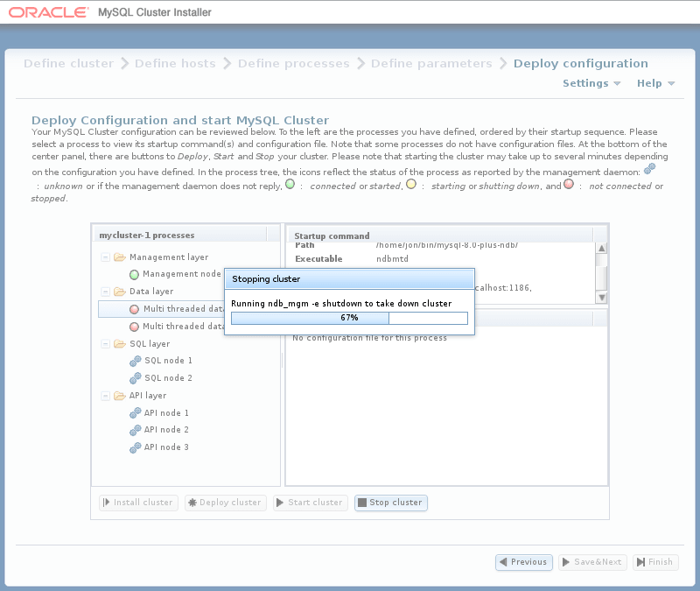Viewport: 700px width, 591px height.
Task: Select SQL node 2 in process tree
Action: pos(168,378)
